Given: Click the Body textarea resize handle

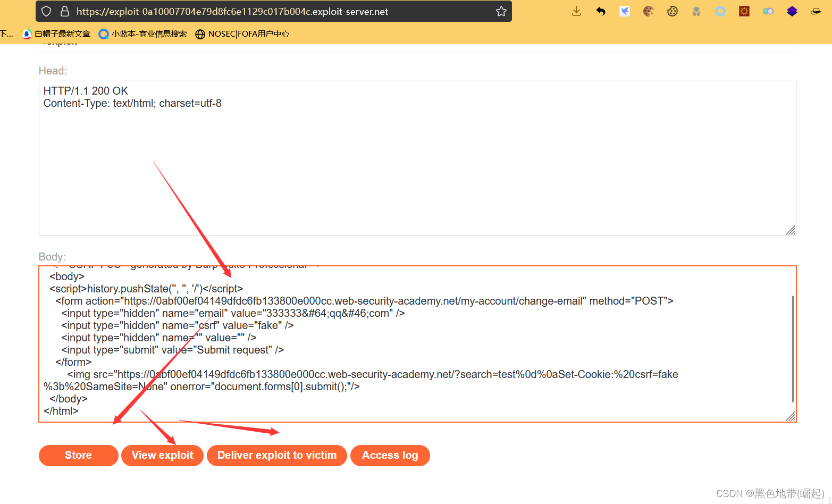Looking at the screenshot, I should pos(791,416).
